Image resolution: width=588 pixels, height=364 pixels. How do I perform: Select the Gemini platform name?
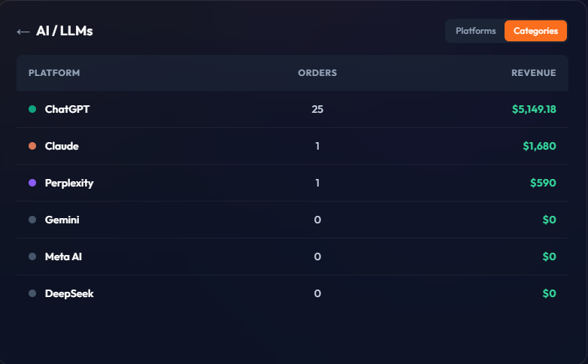62,220
